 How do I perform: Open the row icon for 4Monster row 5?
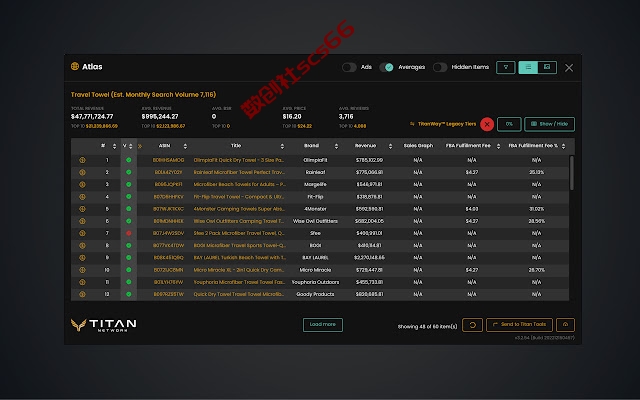pyautogui.click(x=82, y=209)
